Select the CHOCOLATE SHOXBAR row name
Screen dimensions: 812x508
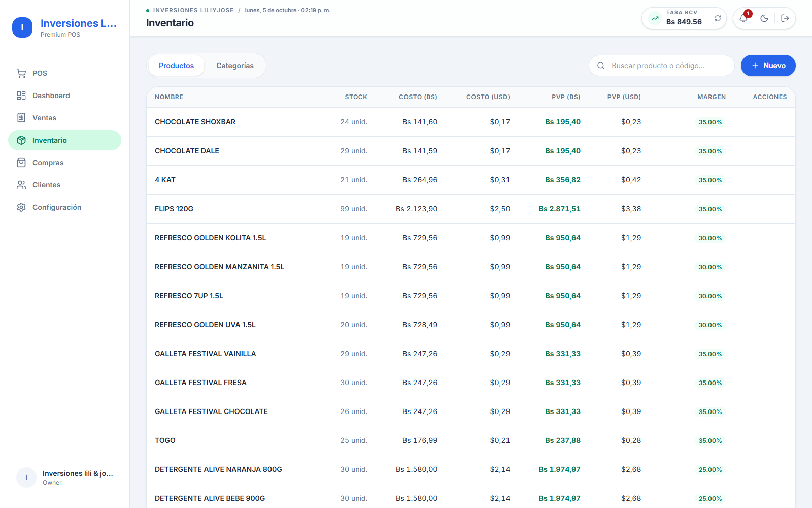pos(195,122)
